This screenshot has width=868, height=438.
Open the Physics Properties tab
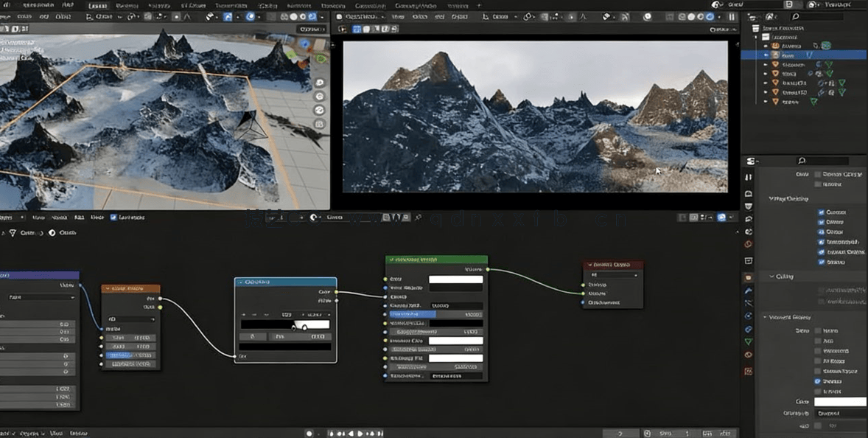[748, 316]
